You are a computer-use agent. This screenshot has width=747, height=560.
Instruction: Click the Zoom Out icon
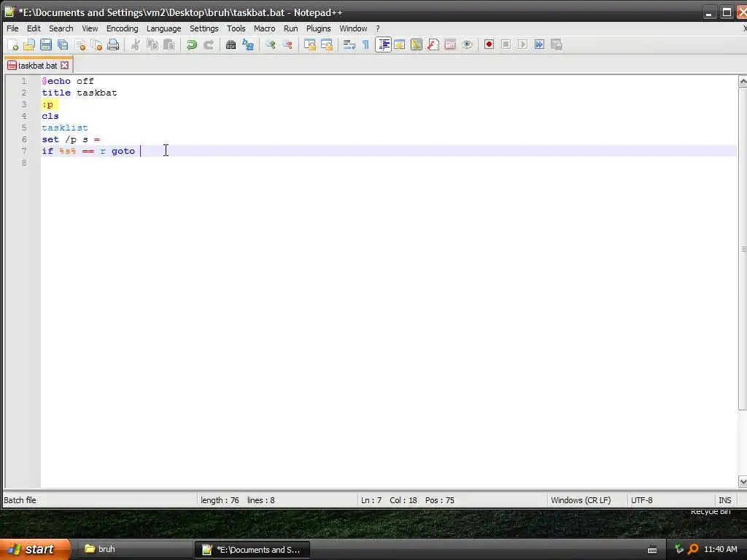point(287,44)
